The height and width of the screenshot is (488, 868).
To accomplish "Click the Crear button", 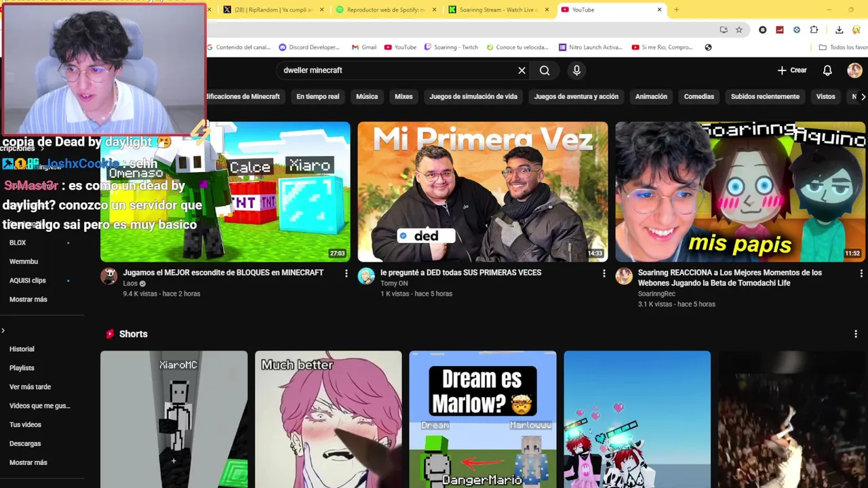I will 792,70.
